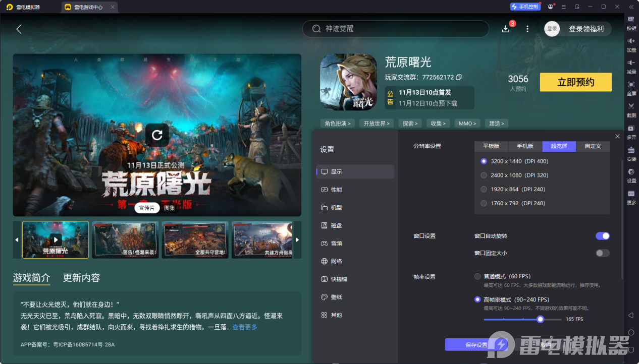Enable 窗口固定大小 fixed window size
This screenshot has width=639, height=364.
[602, 253]
